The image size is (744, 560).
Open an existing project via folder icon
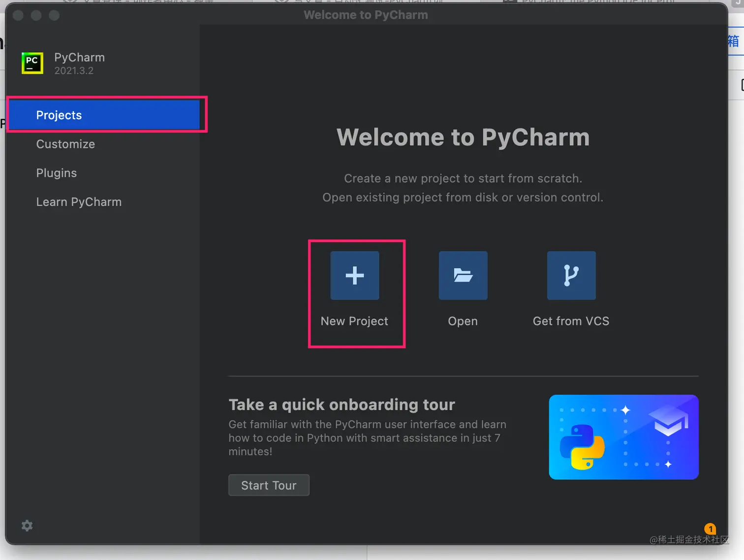point(463,275)
